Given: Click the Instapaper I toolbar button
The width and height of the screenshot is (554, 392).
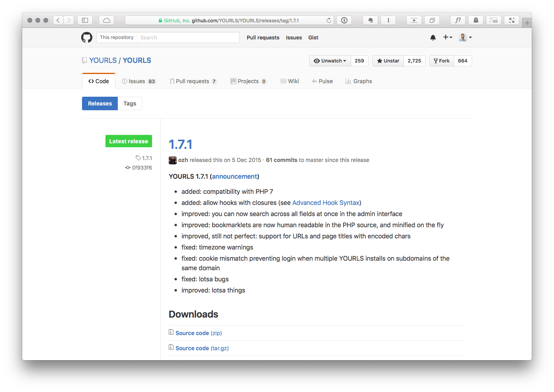Looking at the screenshot, I should tap(388, 20).
